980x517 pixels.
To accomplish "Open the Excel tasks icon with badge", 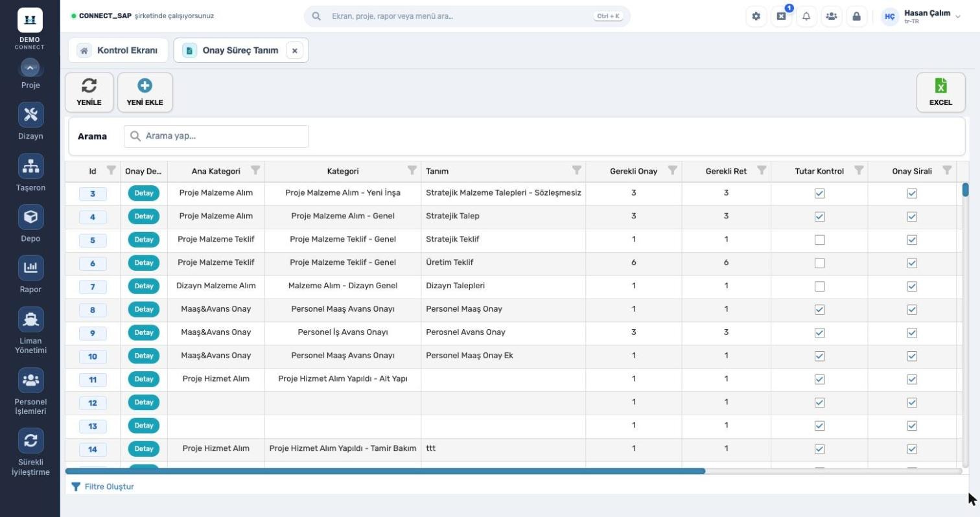I will (781, 16).
